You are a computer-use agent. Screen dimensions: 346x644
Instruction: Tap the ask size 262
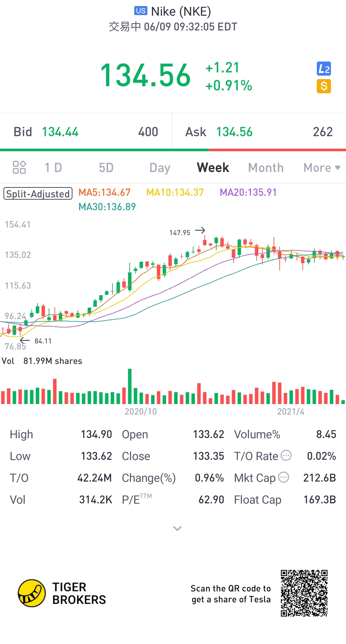(323, 132)
